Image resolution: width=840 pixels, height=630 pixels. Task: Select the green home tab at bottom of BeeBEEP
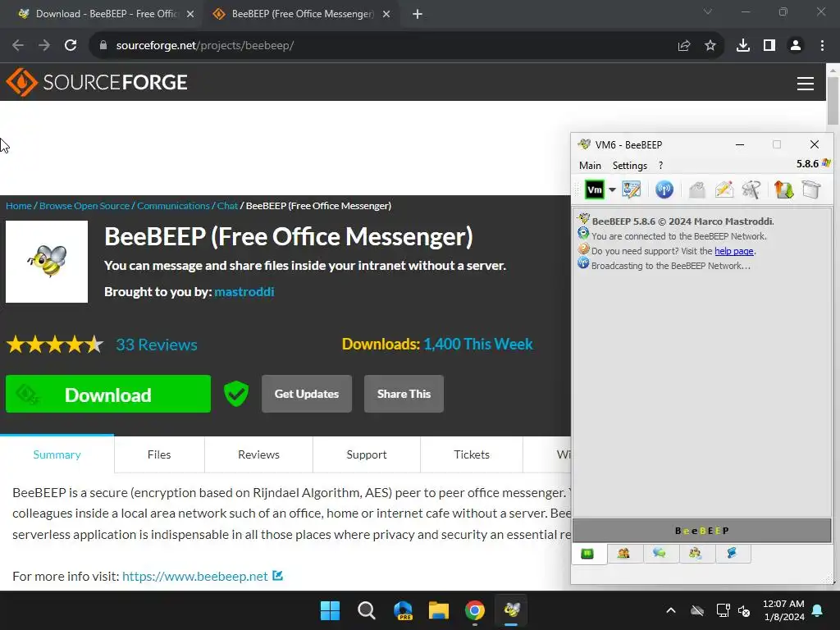587,554
